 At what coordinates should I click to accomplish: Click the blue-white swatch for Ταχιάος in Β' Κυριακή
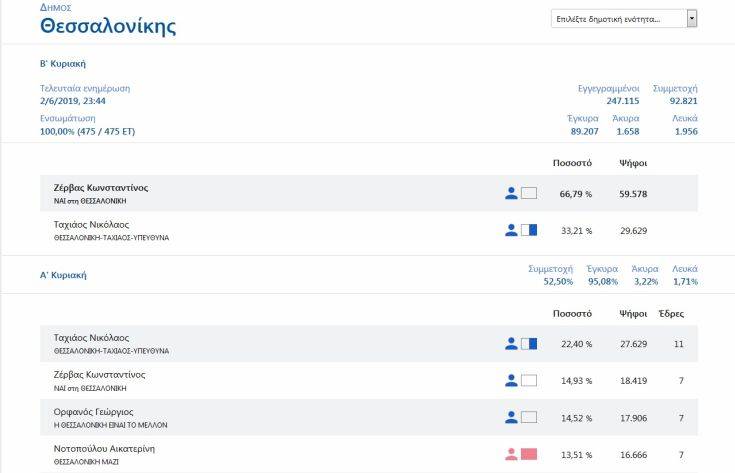point(529,230)
